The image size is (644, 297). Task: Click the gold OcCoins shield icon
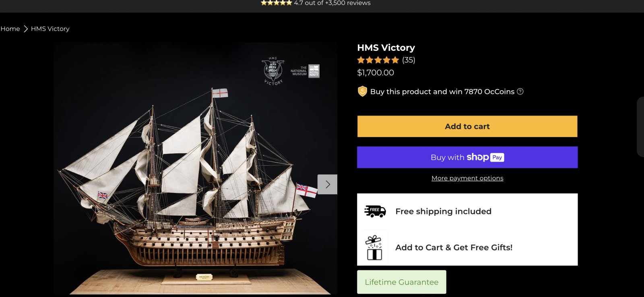tap(362, 91)
